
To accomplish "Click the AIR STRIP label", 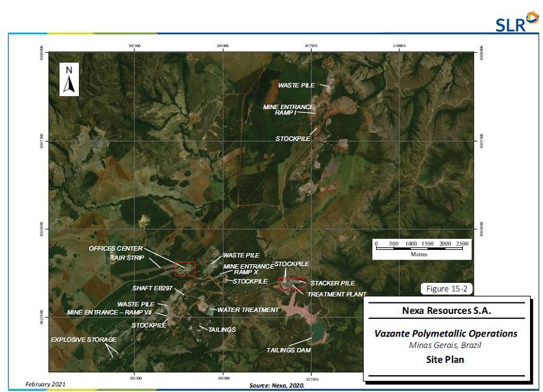I will tap(127, 257).
